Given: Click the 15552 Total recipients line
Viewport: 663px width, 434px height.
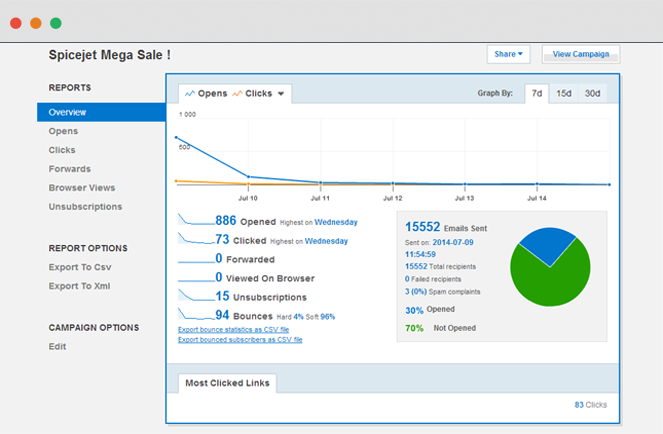Looking at the screenshot, I should pos(440,266).
